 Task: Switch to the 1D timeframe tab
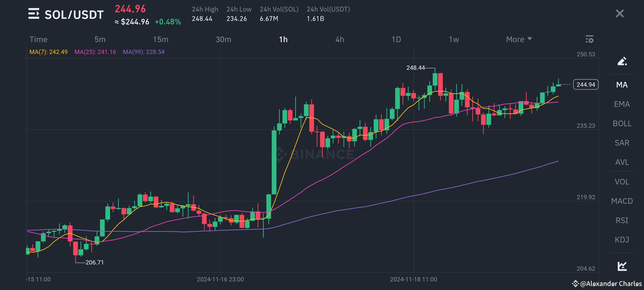tap(396, 39)
